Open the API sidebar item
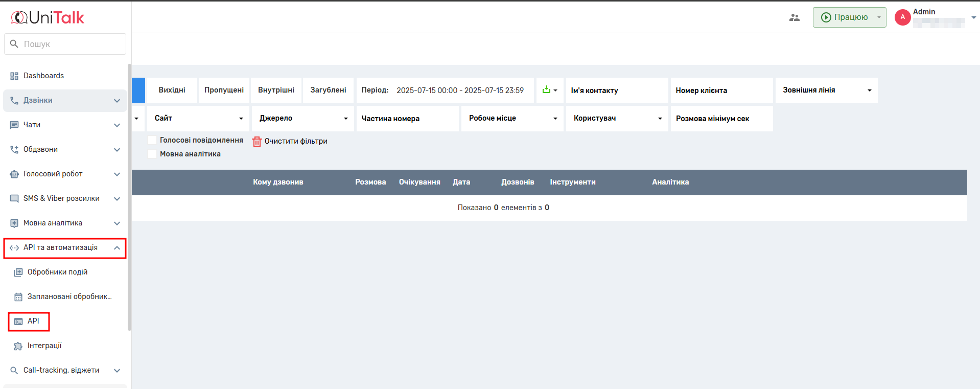 tap(33, 322)
